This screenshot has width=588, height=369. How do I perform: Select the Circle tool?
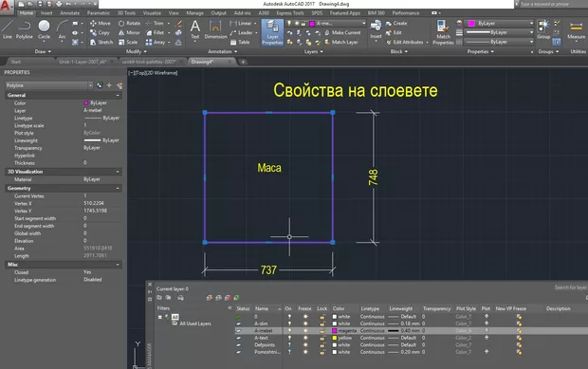coord(44,29)
